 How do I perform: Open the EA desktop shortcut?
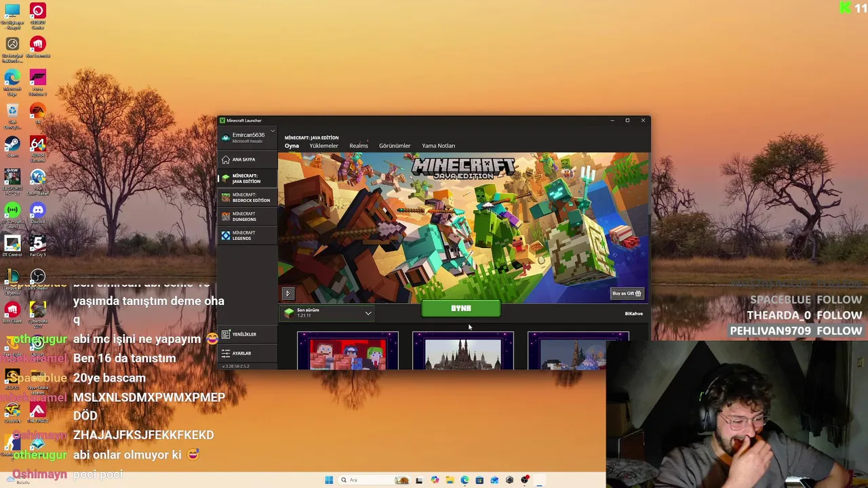pyautogui.click(x=38, y=113)
